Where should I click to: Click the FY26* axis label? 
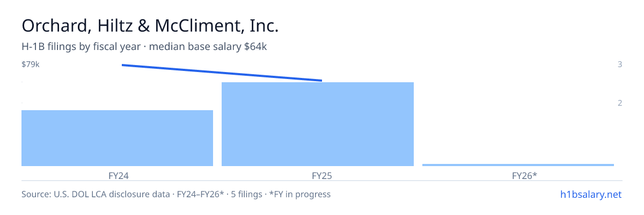(x=524, y=176)
